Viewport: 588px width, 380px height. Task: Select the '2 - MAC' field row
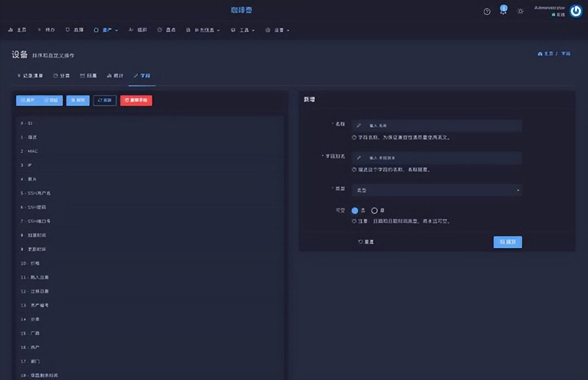[150, 151]
